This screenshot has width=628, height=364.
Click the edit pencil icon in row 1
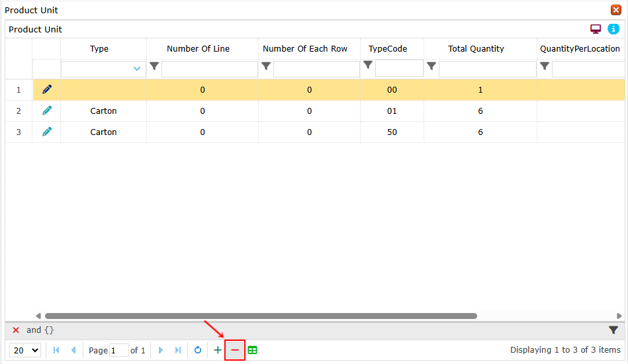pyautogui.click(x=46, y=89)
